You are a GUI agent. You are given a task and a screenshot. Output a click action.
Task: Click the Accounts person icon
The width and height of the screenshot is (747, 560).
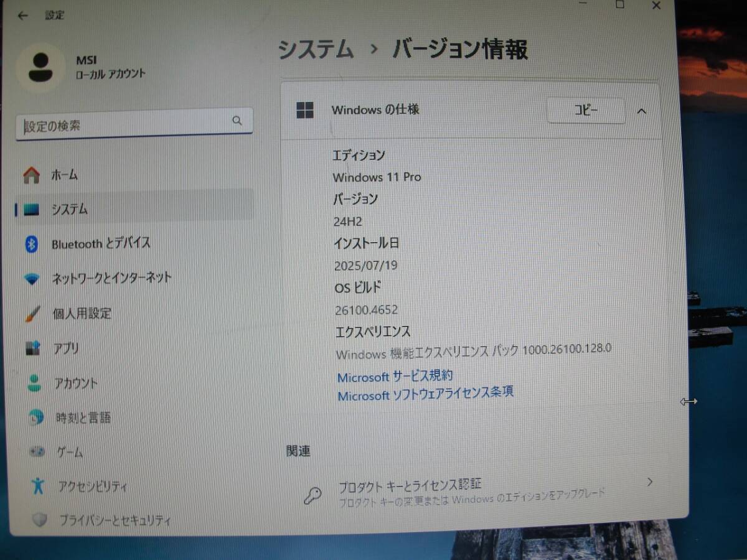(34, 383)
